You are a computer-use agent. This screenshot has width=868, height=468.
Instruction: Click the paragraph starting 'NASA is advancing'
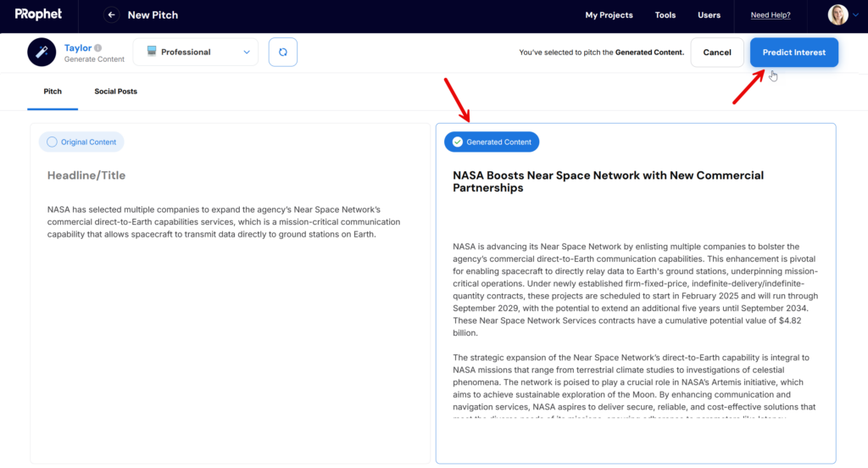636,290
